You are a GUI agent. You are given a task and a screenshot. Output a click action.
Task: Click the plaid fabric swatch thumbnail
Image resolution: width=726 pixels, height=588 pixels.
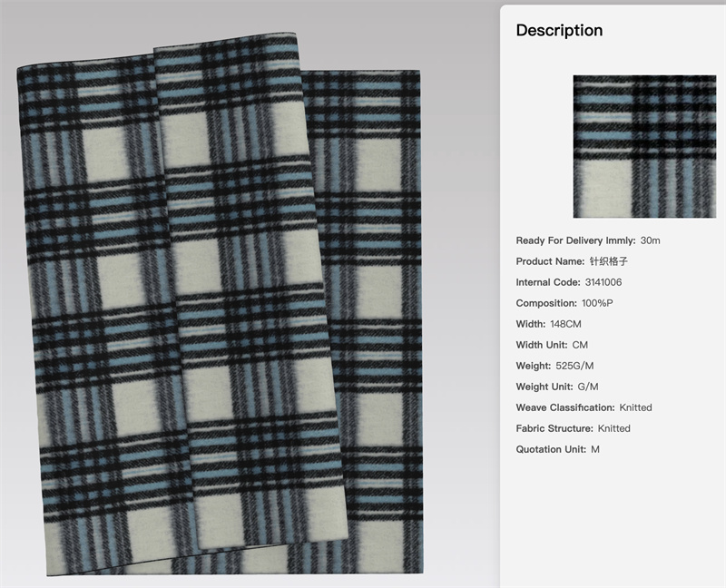point(644,146)
